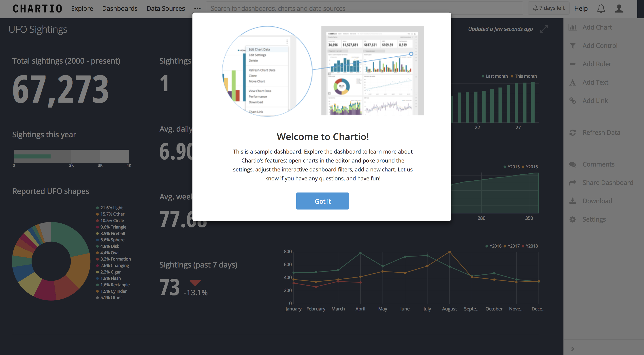Click the Add Link icon

(x=573, y=100)
